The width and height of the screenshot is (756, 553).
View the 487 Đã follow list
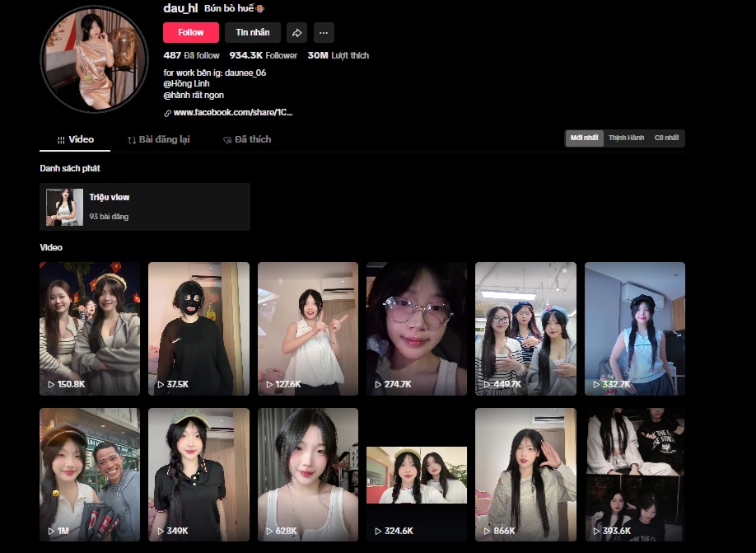coord(191,55)
